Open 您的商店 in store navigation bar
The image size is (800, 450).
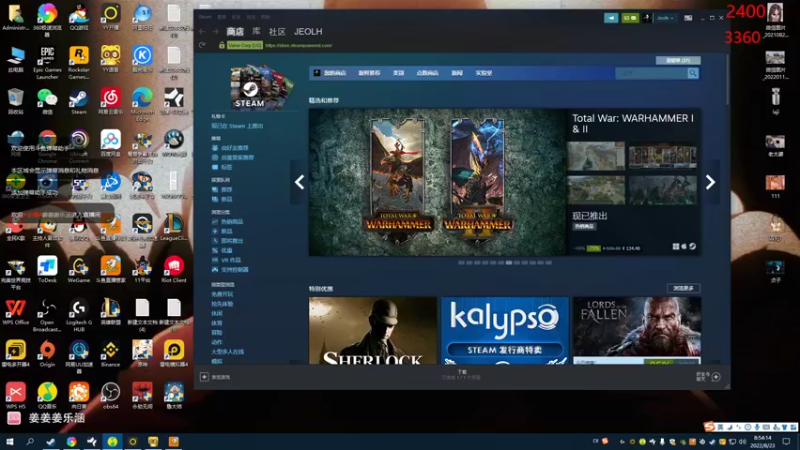334,73
